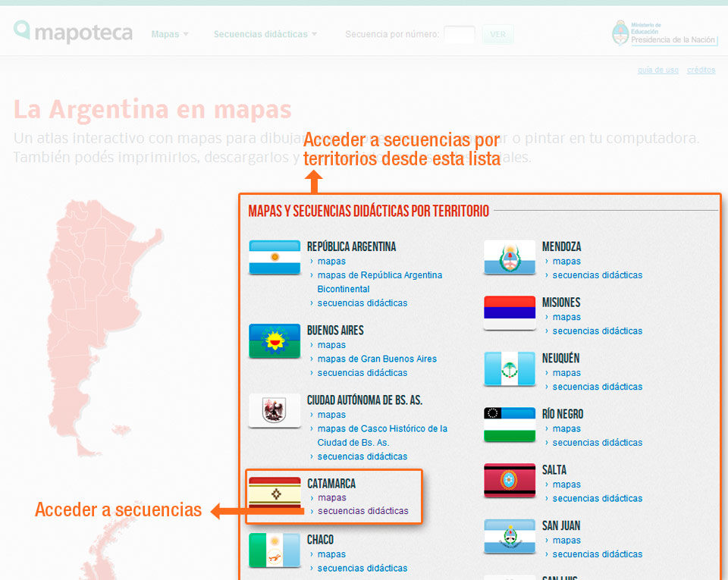Click the Misiones flag icon
728x580 pixels.
pyautogui.click(x=509, y=312)
